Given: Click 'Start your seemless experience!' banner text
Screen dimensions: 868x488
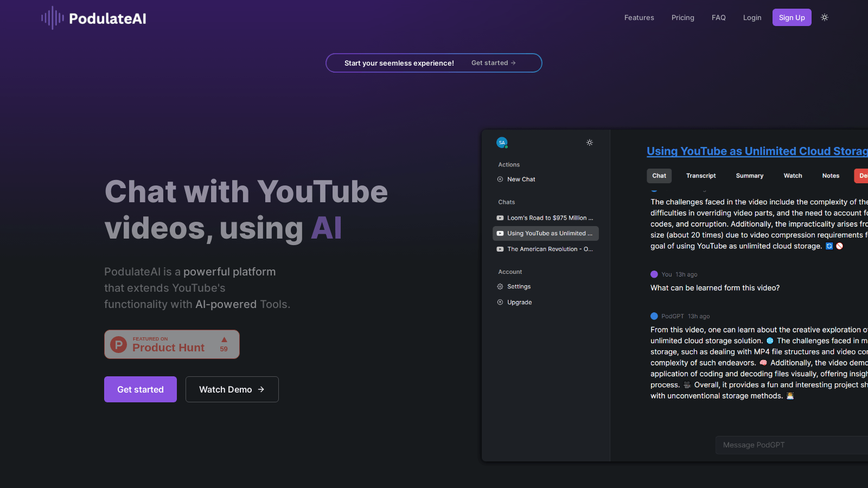Looking at the screenshot, I should tap(399, 63).
